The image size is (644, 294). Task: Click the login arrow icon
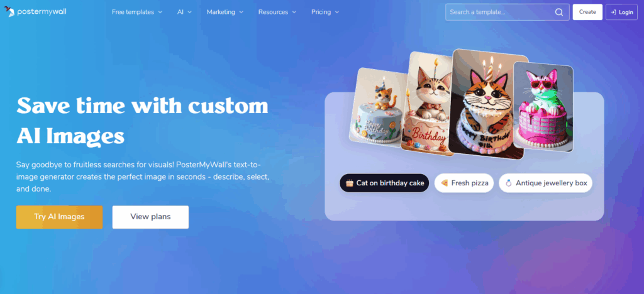[x=613, y=13]
